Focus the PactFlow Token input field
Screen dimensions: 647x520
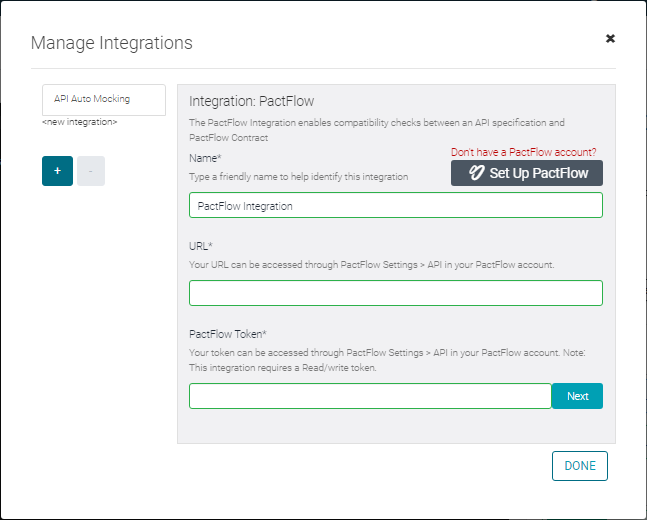370,396
